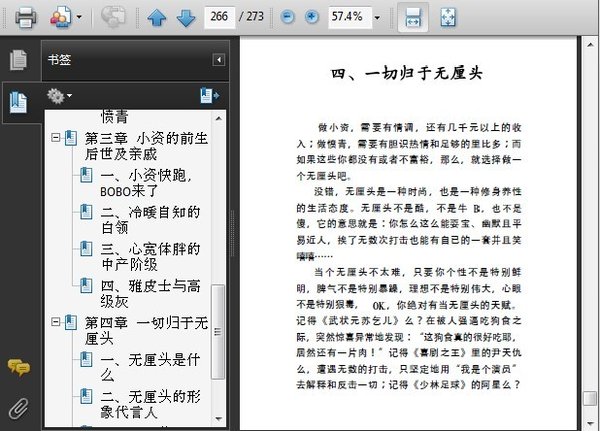Open the Comments panel speech bubbles
The image size is (600, 431).
pyautogui.click(x=18, y=367)
